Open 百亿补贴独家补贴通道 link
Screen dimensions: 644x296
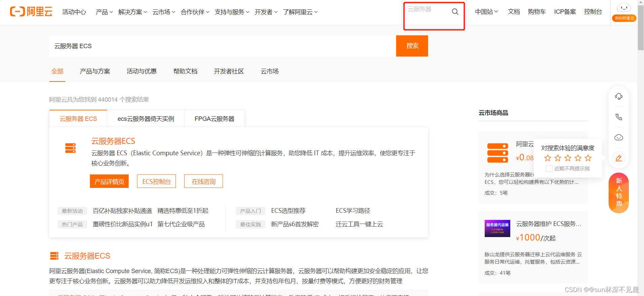[x=122, y=211]
